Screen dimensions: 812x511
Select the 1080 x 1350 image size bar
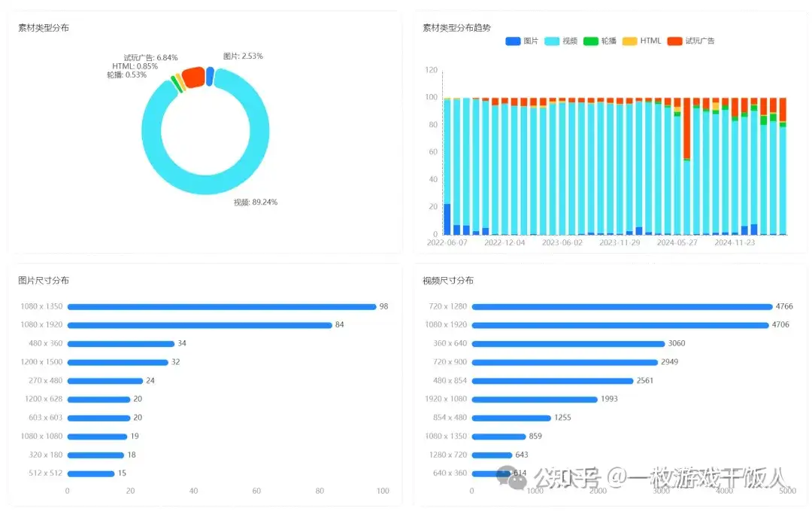222,307
